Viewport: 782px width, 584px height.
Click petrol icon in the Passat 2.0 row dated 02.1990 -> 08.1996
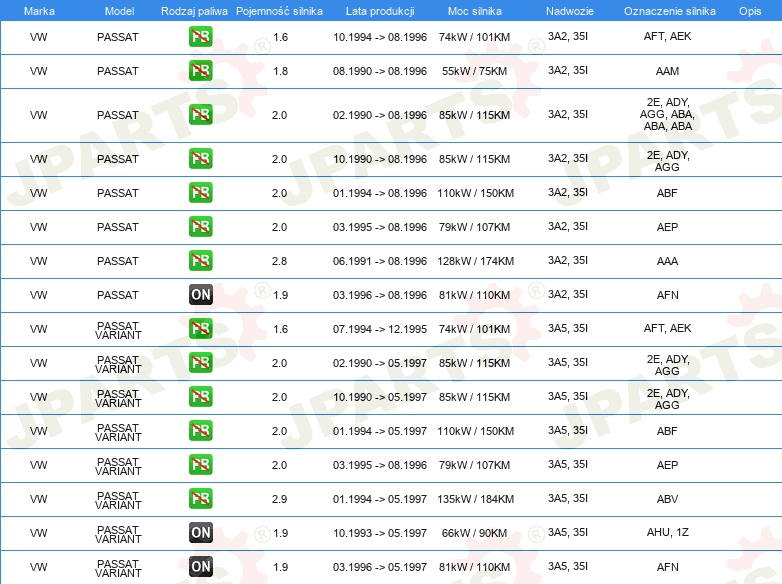point(200,115)
